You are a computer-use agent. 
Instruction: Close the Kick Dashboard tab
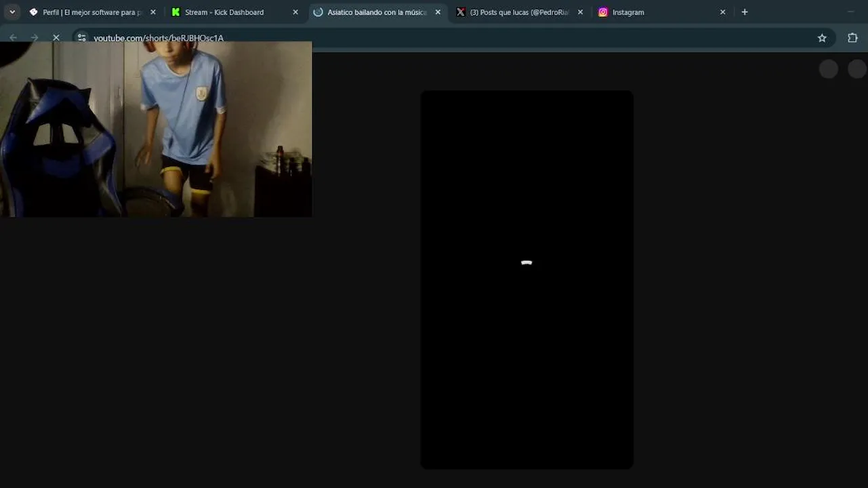[x=295, y=12]
